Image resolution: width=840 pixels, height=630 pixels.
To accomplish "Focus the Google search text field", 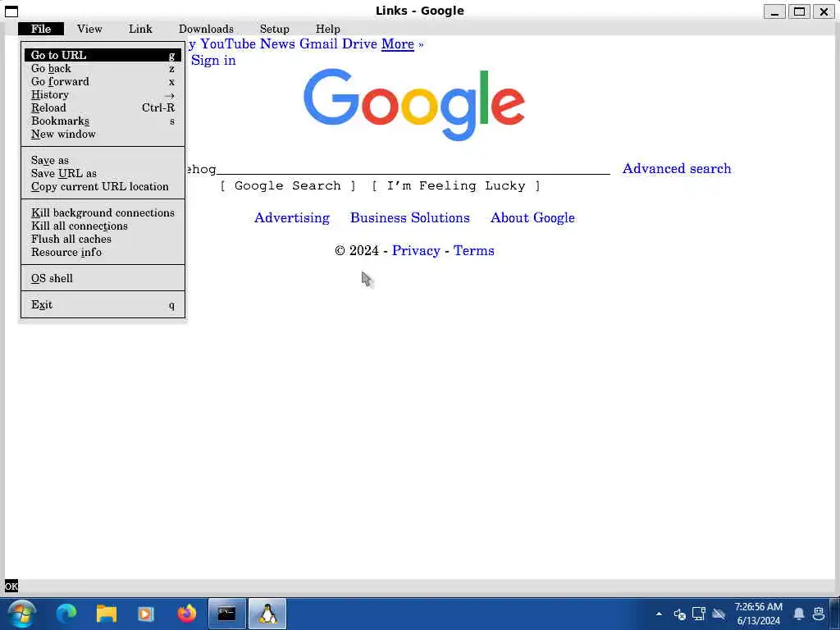I will coord(398,169).
